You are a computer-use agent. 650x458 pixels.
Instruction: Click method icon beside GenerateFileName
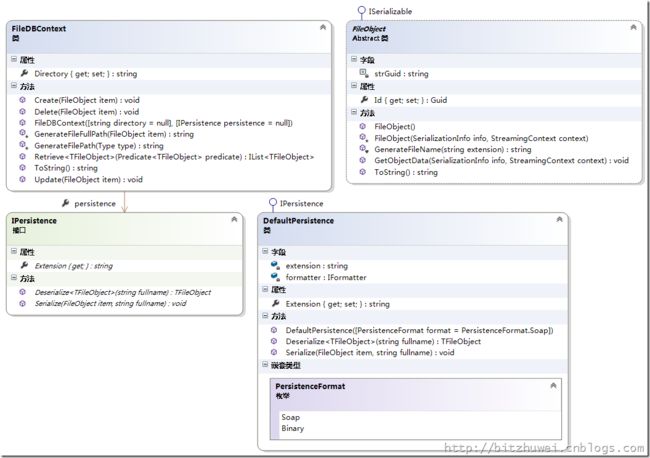point(364,149)
